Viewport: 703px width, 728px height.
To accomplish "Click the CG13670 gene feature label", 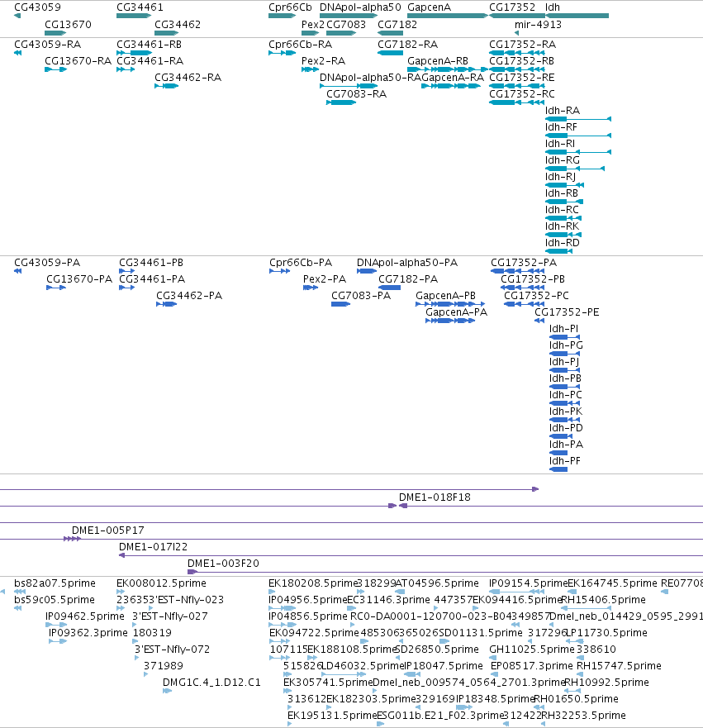I will 68,25.
